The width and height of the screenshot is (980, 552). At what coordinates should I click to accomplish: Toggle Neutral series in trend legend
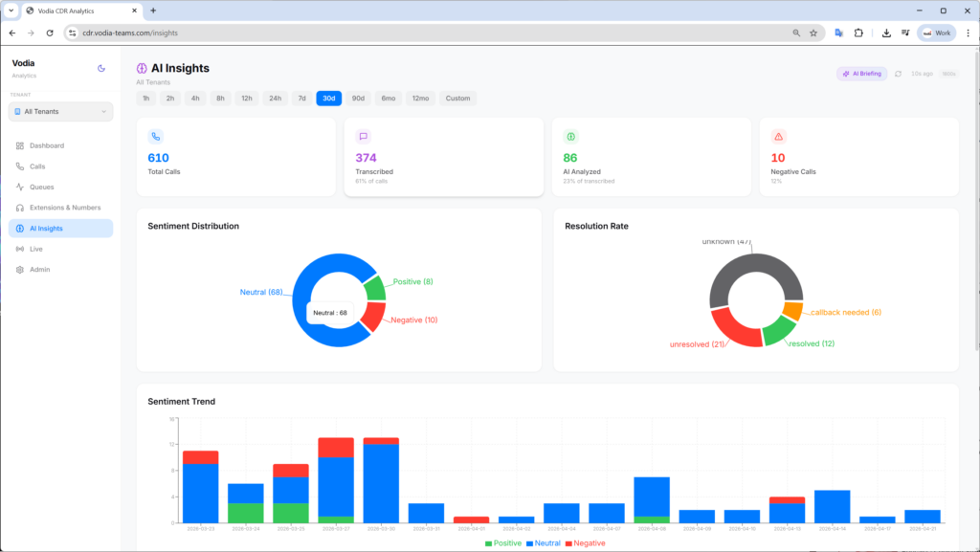(x=544, y=543)
